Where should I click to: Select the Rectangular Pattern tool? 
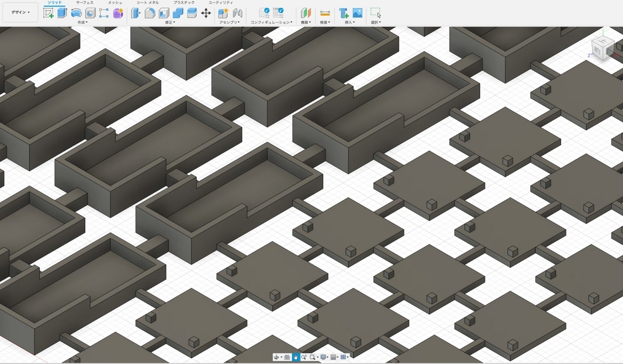pos(104,13)
